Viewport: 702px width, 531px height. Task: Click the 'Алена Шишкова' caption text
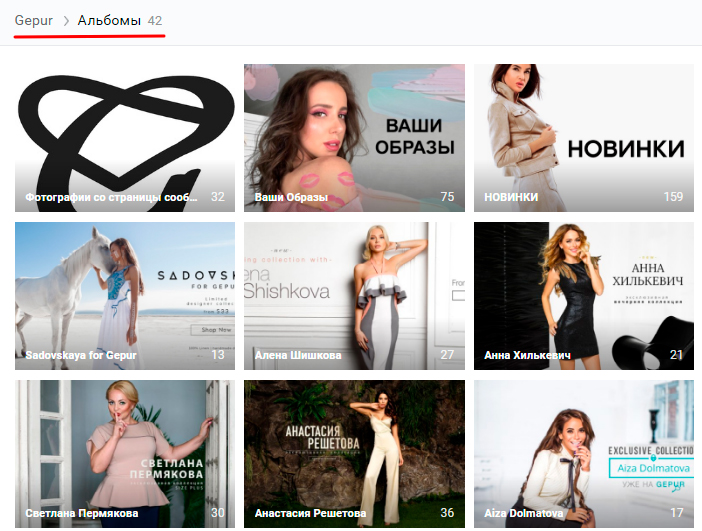click(x=298, y=355)
